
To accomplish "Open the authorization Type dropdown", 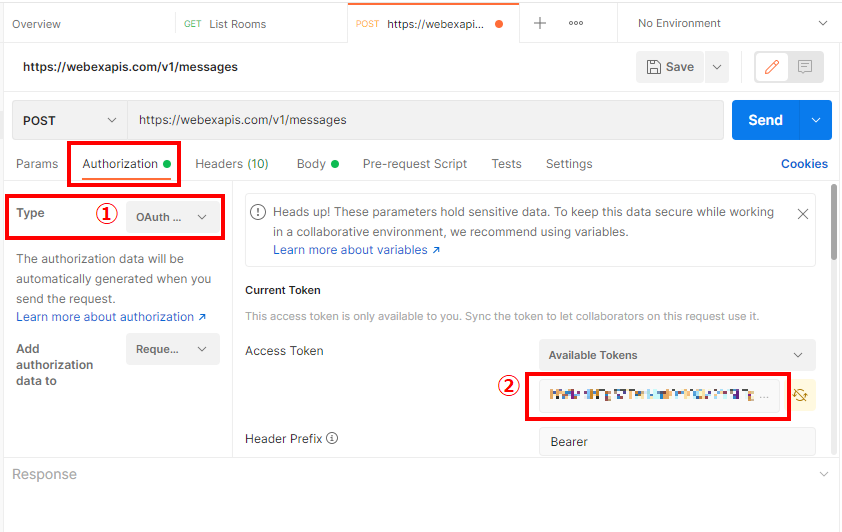I will pos(172,217).
